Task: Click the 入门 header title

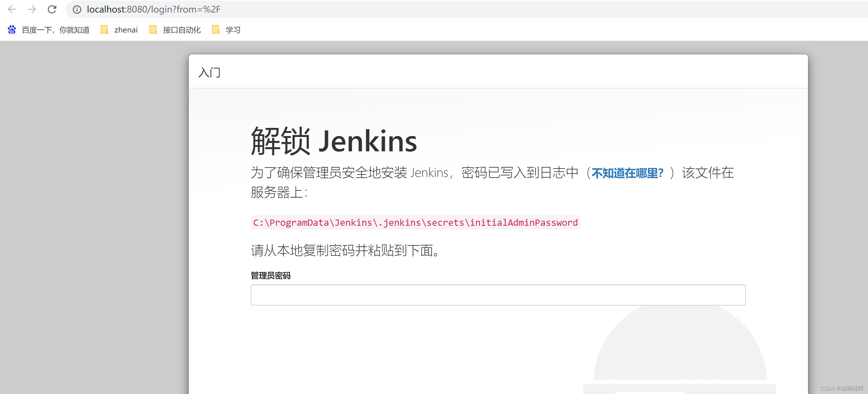Action: click(x=209, y=73)
